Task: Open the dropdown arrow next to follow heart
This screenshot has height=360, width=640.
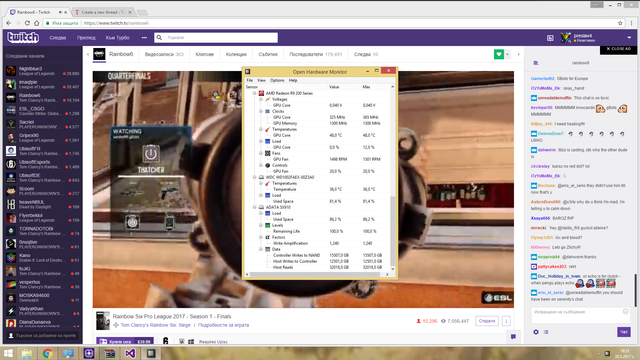Action: (507, 54)
